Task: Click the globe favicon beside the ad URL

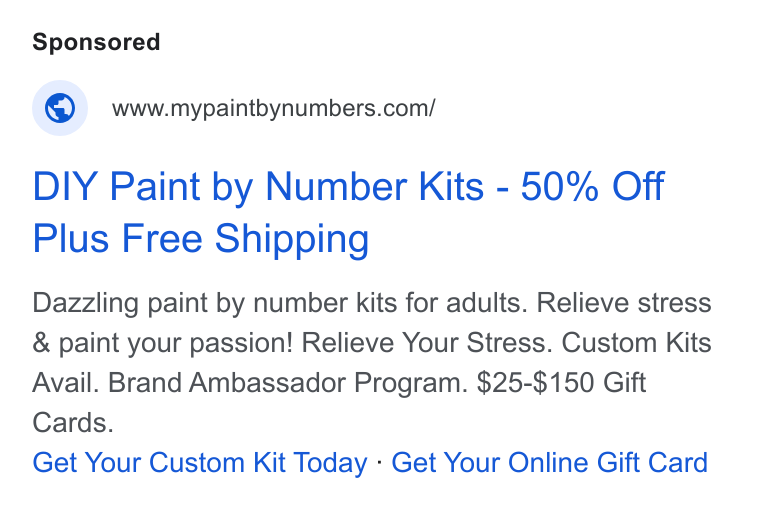Action: pyautogui.click(x=60, y=108)
